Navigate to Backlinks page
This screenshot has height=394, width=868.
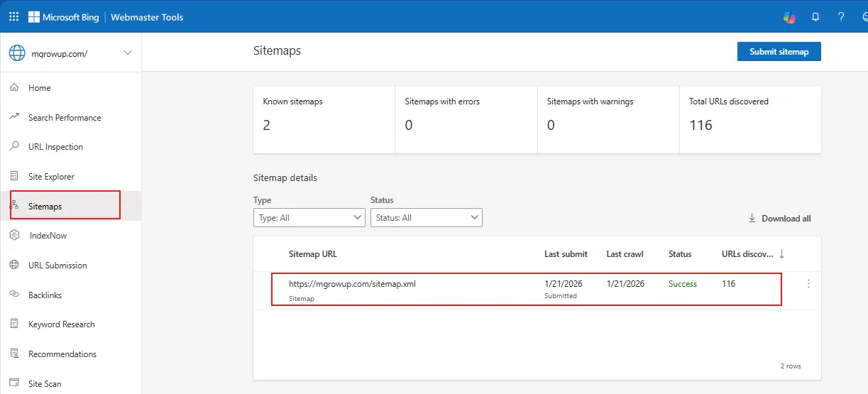click(x=45, y=295)
